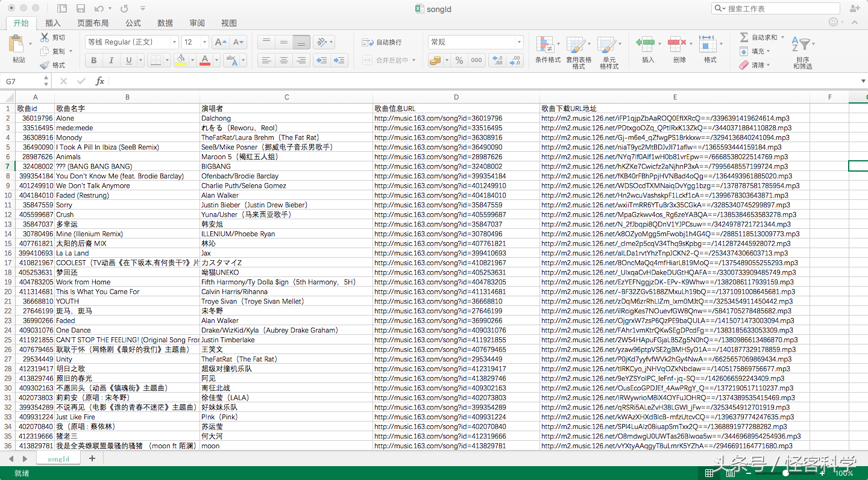Switch to 页面布局 ribbon tab
Screen dimensions: 868x480
pos(93,23)
